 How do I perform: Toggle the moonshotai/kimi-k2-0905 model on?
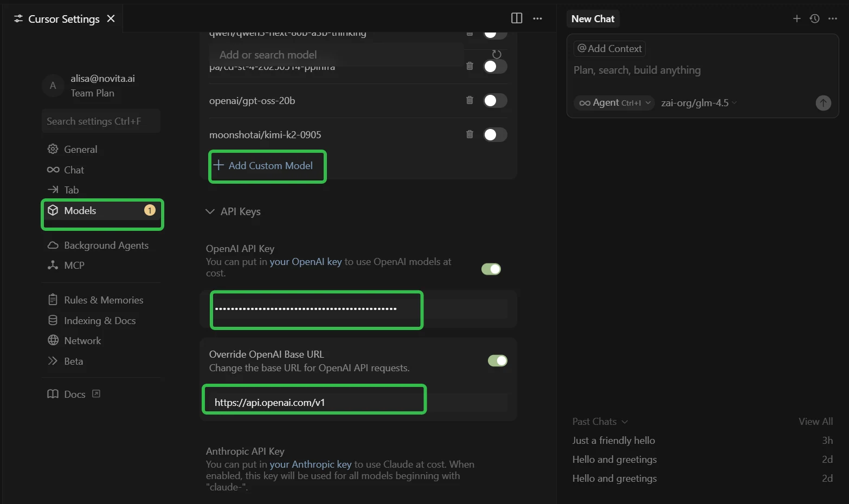(495, 134)
